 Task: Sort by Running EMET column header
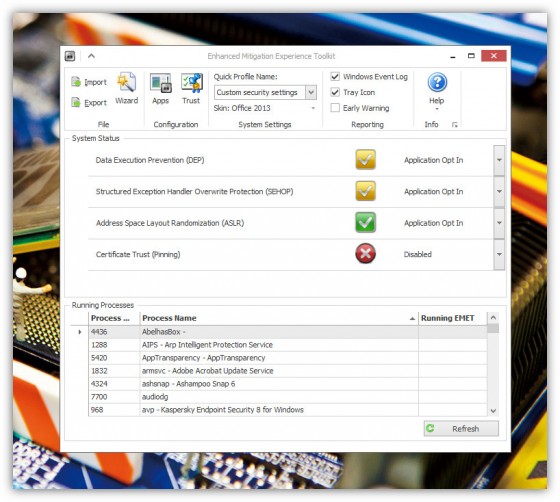[452, 318]
